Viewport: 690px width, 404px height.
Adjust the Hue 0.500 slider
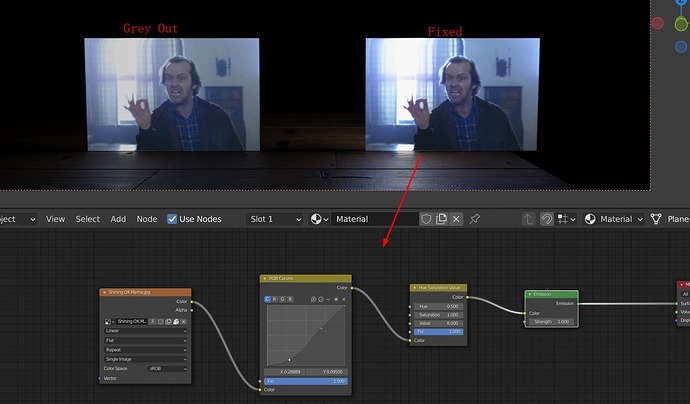pos(439,306)
